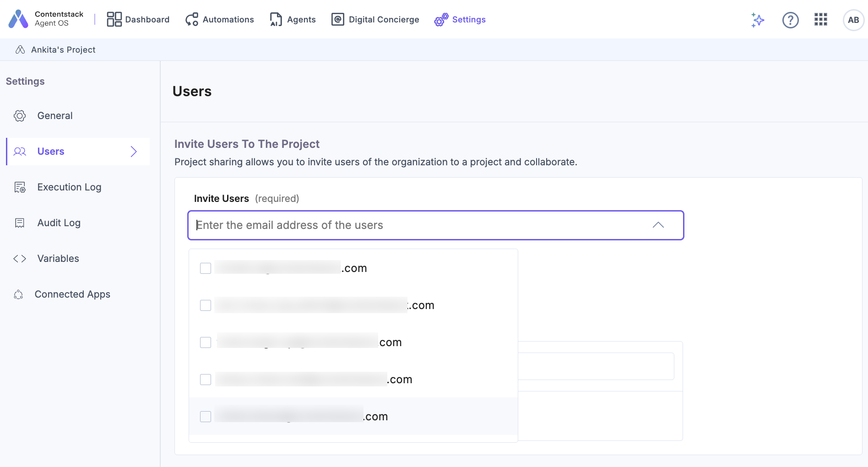Check the first email checkbox in list
The width and height of the screenshot is (868, 467).
[x=206, y=268]
